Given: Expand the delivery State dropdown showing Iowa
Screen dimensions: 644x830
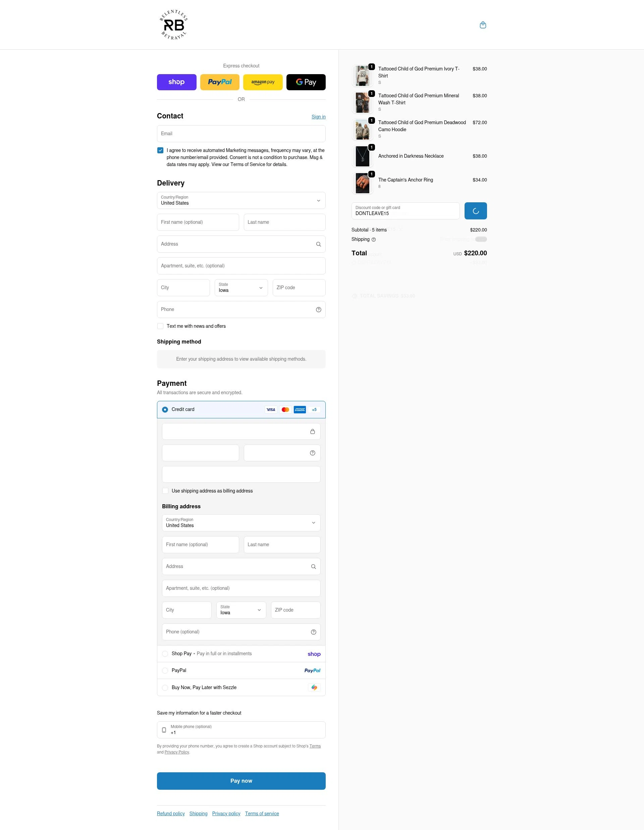Looking at the screenshot, I should pyautogui.click(x=241, y=288).
